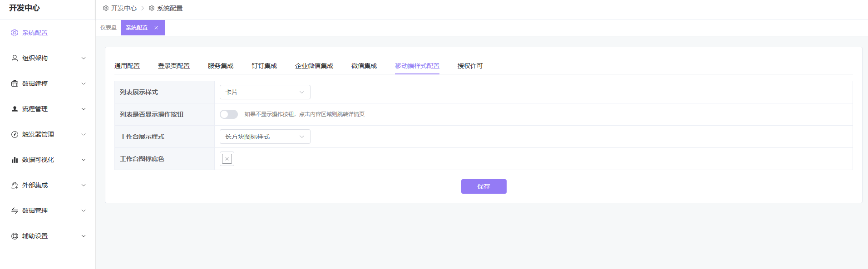
Task: Open the 列表展示样式 dropdown showing 卡片
Action: pyautogui.click(x=265, y=92)
